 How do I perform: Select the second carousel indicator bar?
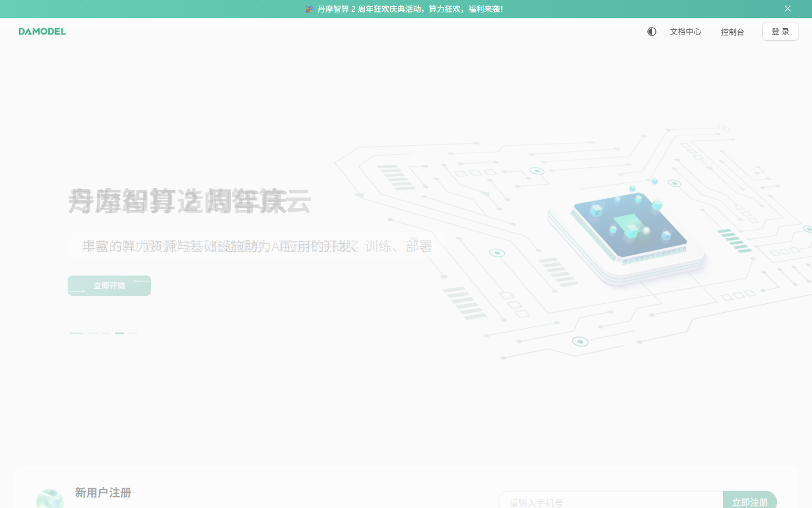tap(92, 333)
